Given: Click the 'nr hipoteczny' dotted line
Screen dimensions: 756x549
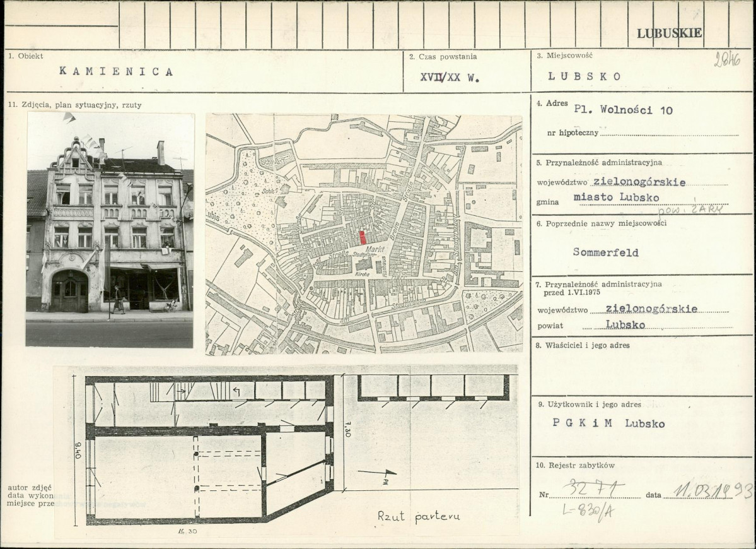Looking at the screenshot, I should (669, 134).
